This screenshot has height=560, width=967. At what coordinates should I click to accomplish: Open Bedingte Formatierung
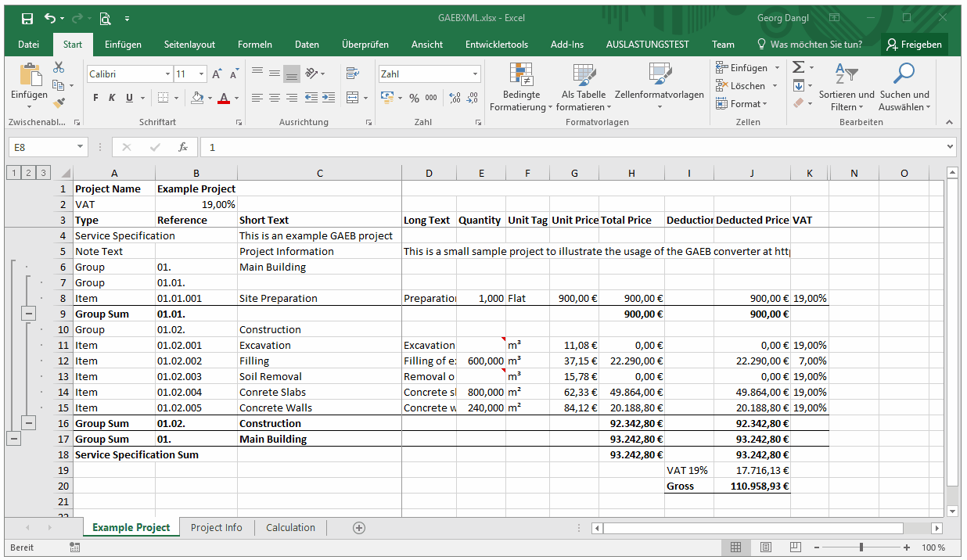tap(521, 87)
